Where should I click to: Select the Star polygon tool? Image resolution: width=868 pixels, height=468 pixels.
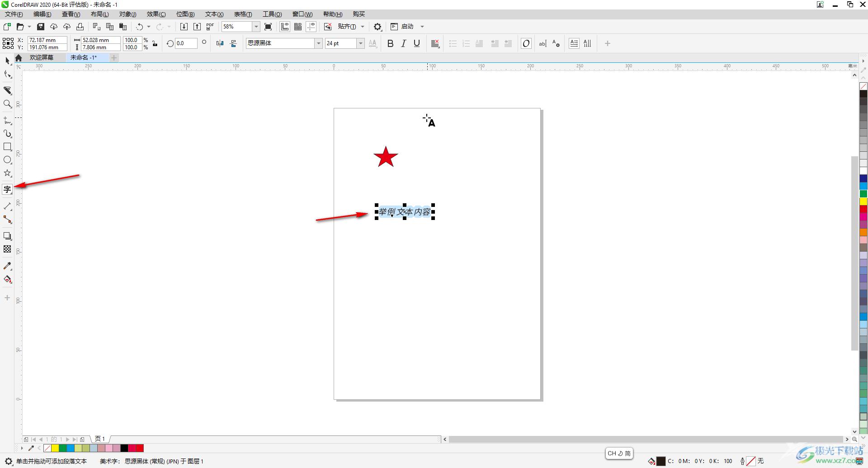pyautogui.click(x=7, y=173)
